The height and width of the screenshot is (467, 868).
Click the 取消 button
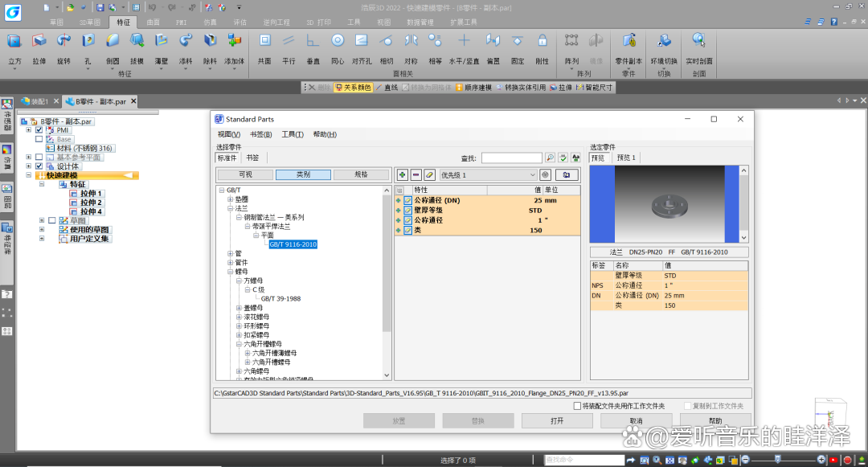click(x=636, y=421)
